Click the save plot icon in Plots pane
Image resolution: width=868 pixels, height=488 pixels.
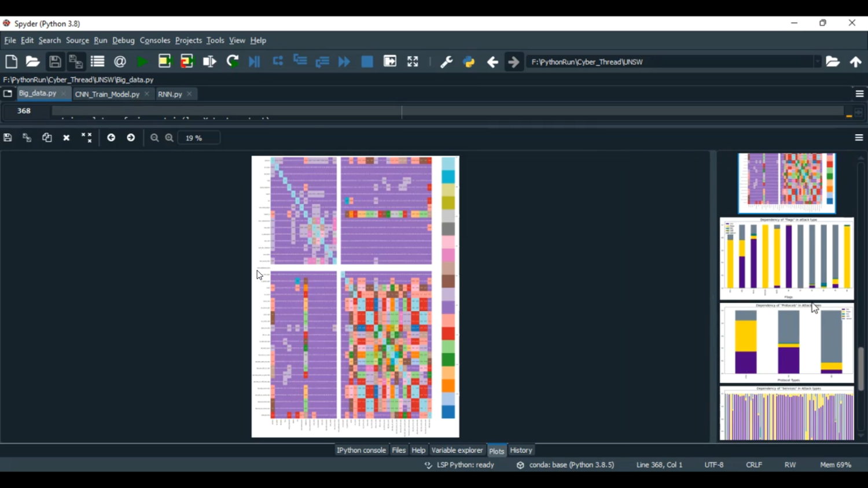pyautogui.click(x=8, y=138)
